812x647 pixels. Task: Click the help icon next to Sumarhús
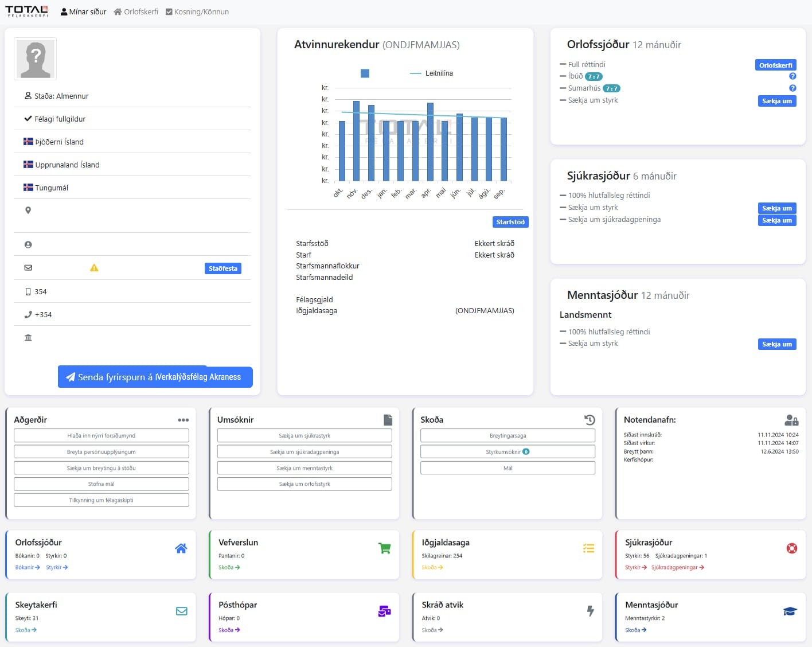point(793,88)
